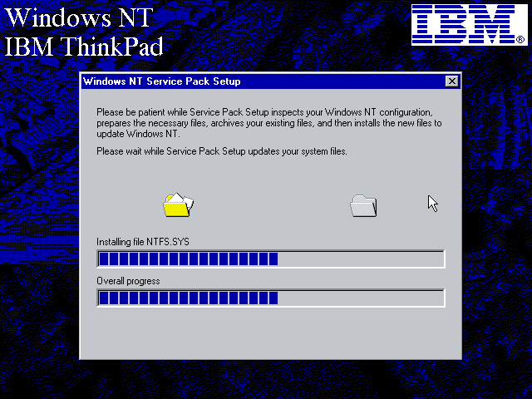Click the IBM logo in the corner
The image size is (532, 399).
click(x=470, y=24)
